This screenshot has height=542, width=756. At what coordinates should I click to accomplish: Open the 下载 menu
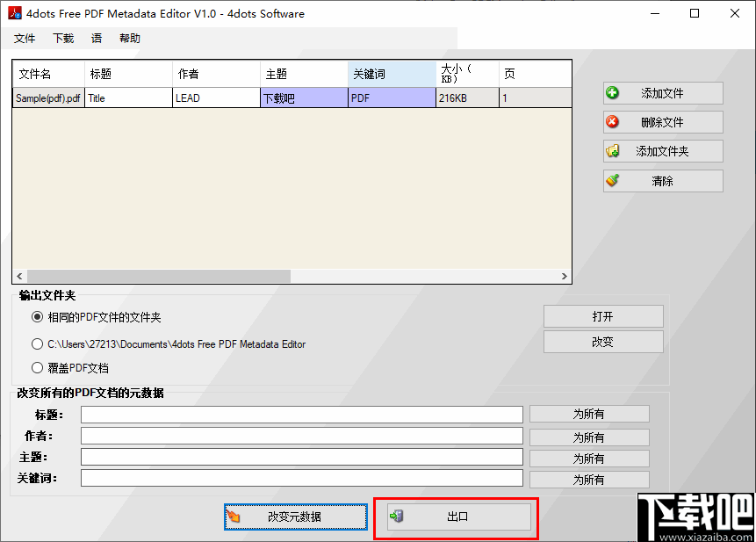[x=61, y=38]
